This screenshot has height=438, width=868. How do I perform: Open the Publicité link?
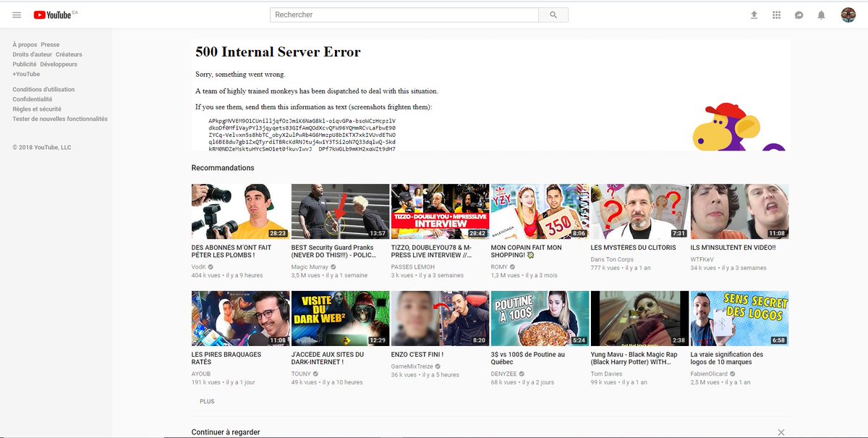25,64
